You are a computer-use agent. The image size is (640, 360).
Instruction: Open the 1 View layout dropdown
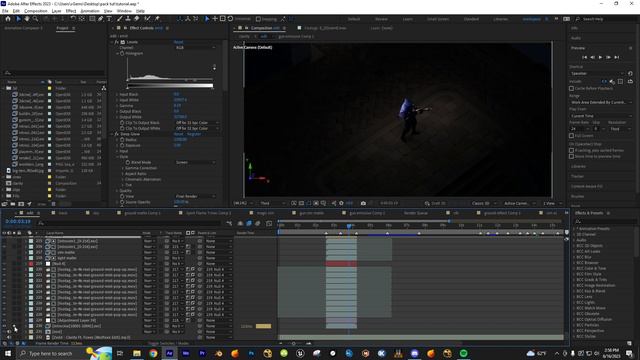pyautogui.click(x=552, y=203)
